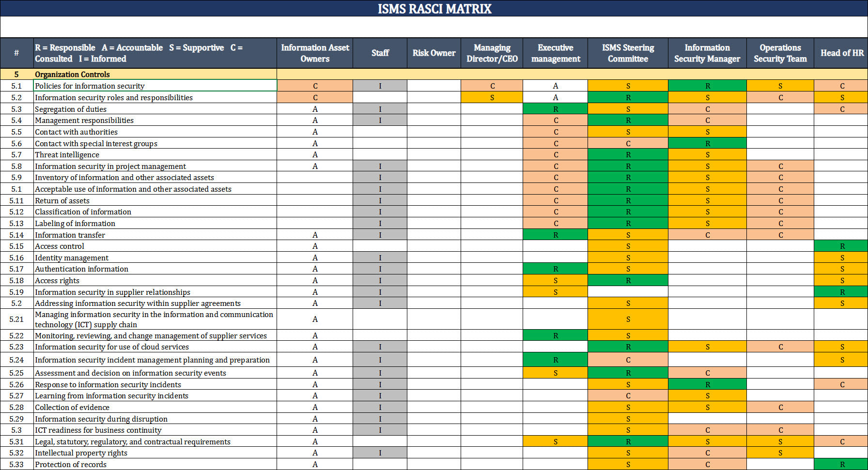The image size is (868, 470).
Task: Click the Information Asset Owners header
Action: click(x=315, y=53)
